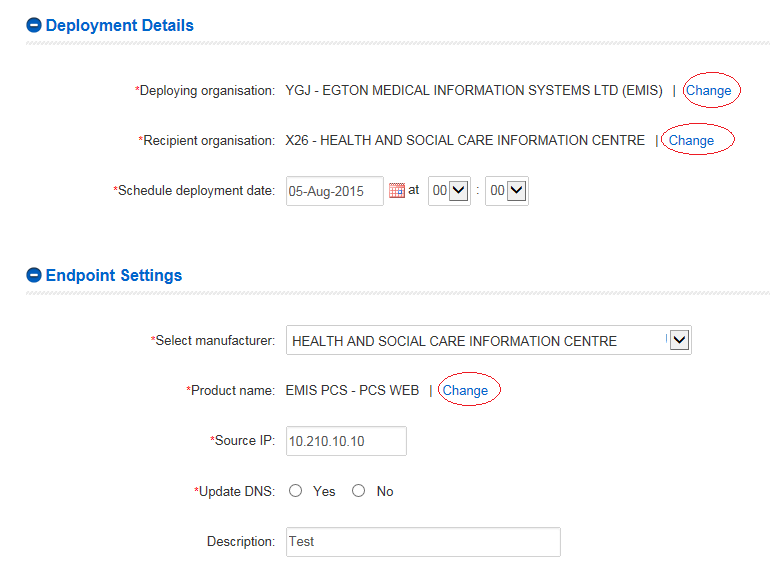
Task: Change the deploying organisation
Action: click(709, 90)
